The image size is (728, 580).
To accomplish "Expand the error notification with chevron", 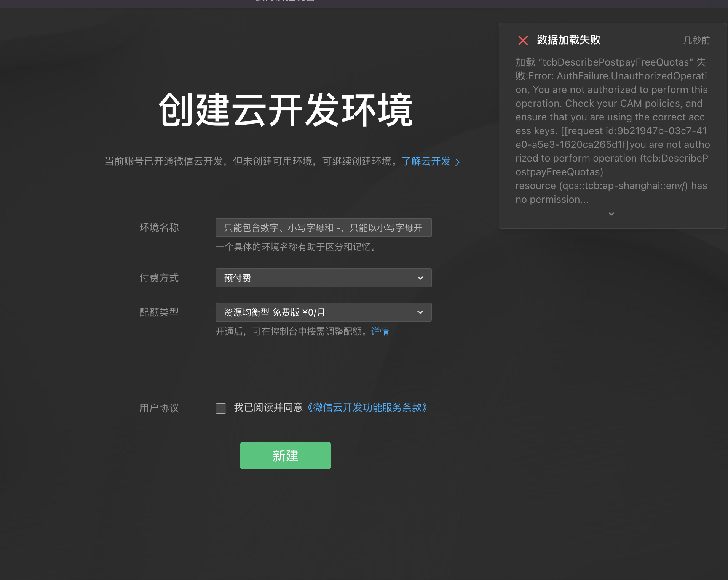I will [611, 214].
